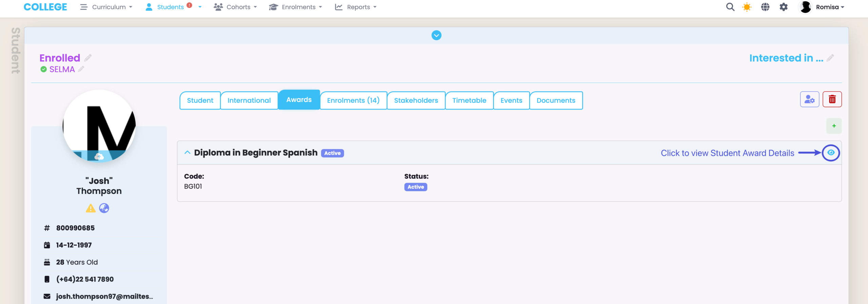
Task: Open the student user settings icon
Action: (x=809, y=100)
